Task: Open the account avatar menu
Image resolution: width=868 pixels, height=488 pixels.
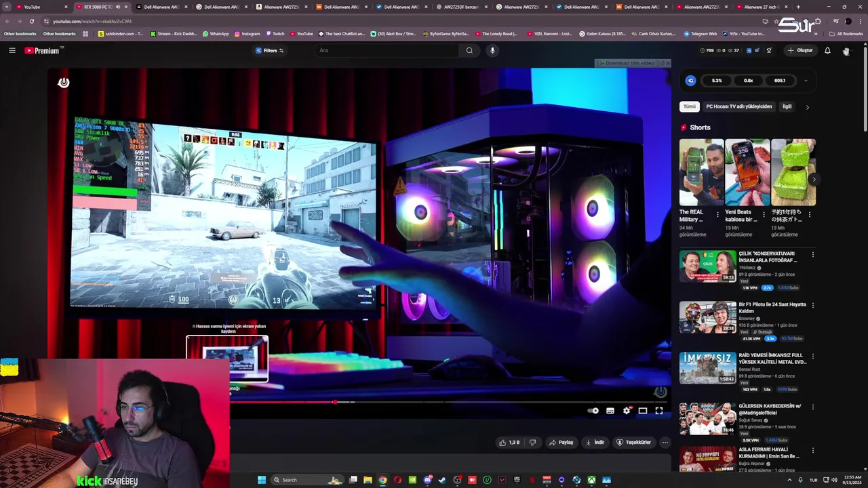Action: click(846, 51)
